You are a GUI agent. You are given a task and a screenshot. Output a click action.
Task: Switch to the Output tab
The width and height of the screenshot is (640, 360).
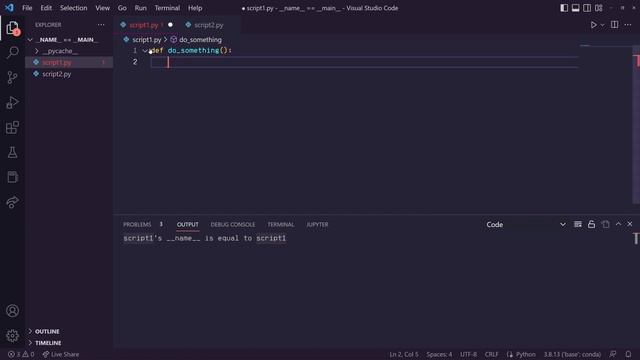[188, 224]
